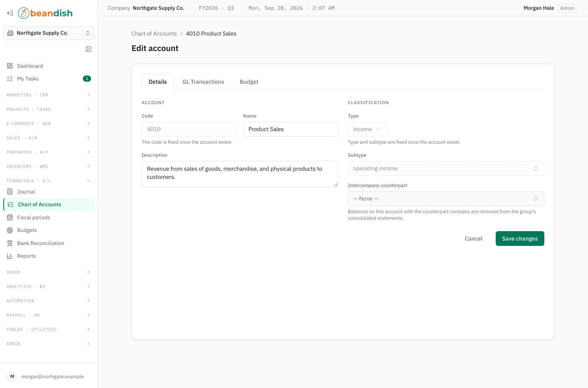Click the Reports bar chart icon
Viewport: 588px width, 388px height.
coord(10,256)
